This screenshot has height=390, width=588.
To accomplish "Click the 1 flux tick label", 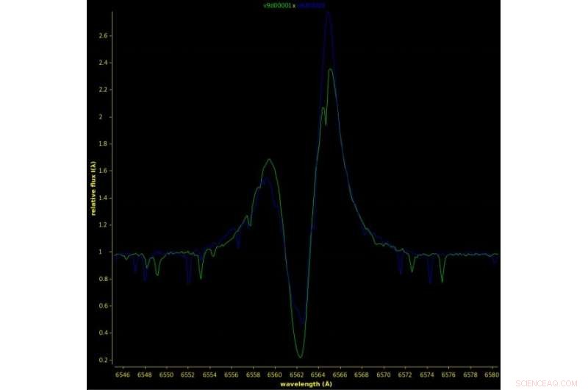I will tap(107, 252).
